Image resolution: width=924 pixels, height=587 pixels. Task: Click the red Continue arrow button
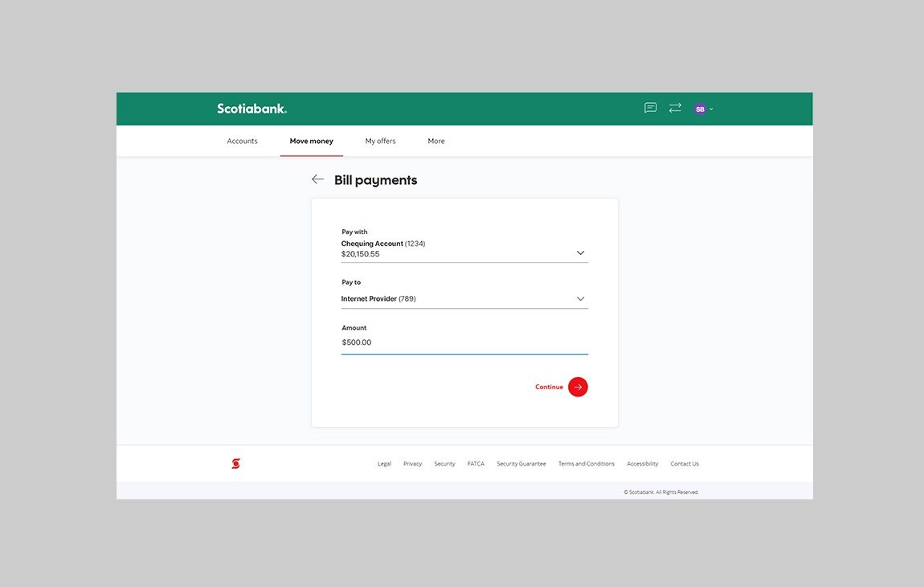coord(578,387)
